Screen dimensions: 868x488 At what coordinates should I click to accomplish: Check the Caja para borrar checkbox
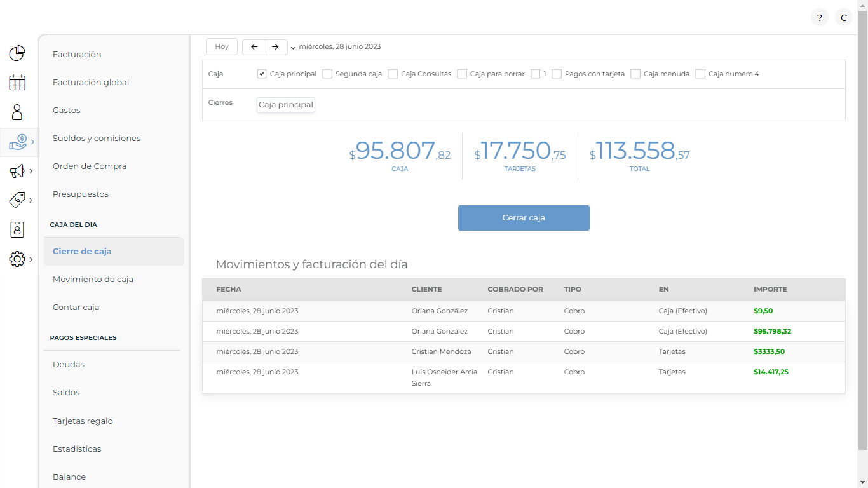coord(462,74)
